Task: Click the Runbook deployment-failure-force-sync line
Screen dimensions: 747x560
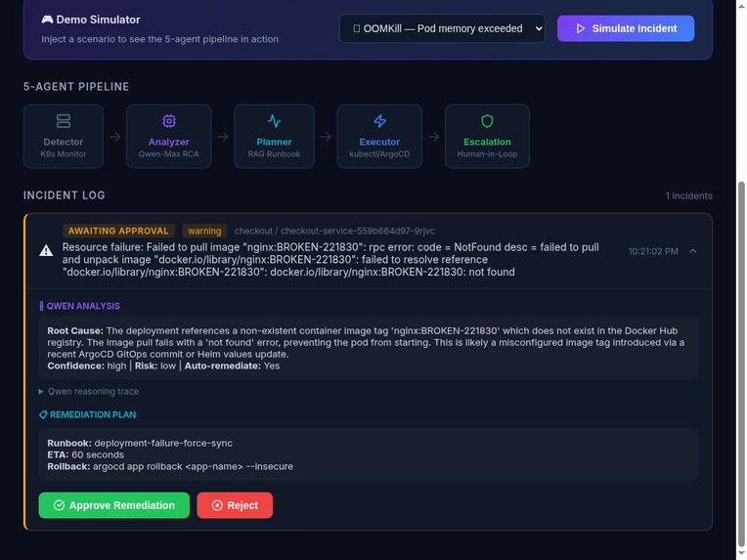Action: click(x=140, y=443)
